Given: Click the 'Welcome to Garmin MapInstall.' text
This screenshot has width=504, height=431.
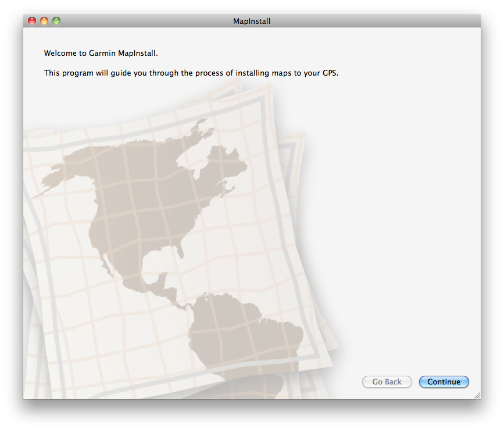Looking at the screenshot, I should [x=101, y=53].
